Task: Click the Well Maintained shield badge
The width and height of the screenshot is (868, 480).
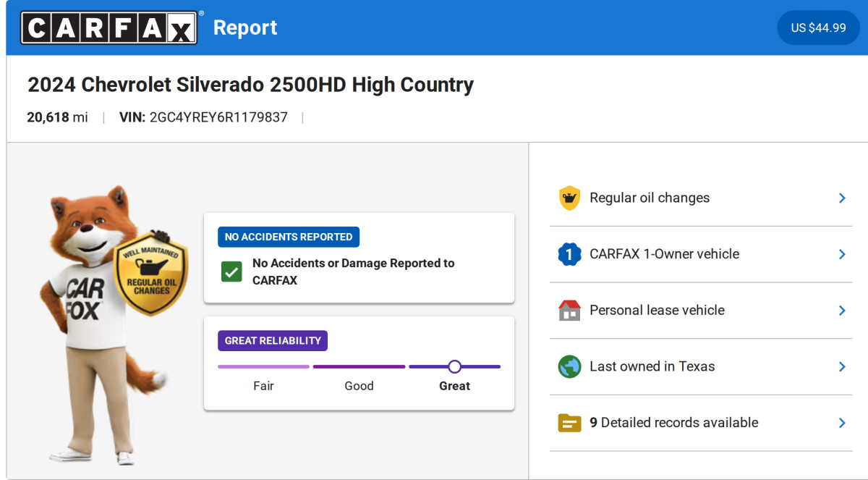Action: pyautogui.click(x=150, y=275)
